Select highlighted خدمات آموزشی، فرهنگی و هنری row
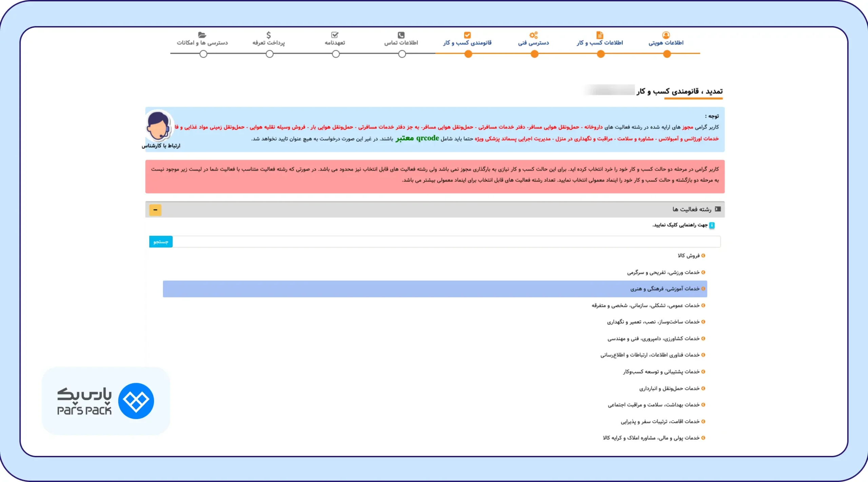Viewport: 868px width, 482px height. (x=435, y=289)
